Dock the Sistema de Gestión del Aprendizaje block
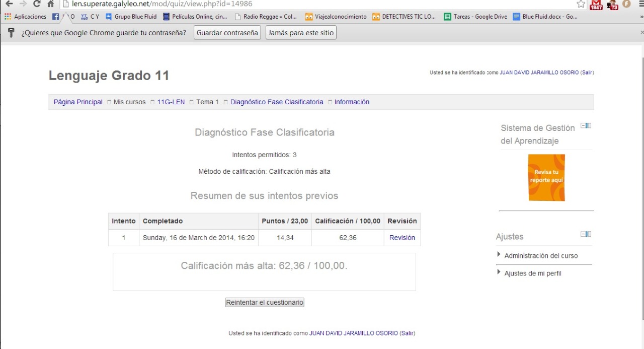 [589, 125]
